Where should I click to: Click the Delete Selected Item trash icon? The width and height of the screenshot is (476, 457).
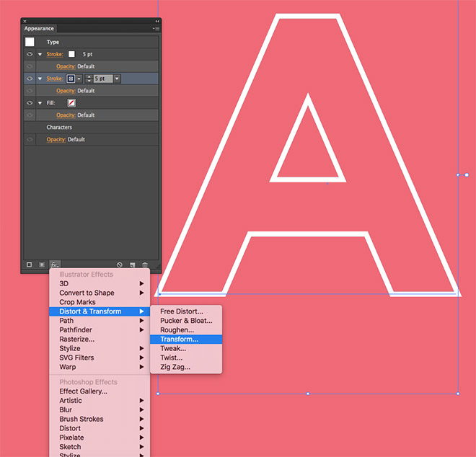145,265
